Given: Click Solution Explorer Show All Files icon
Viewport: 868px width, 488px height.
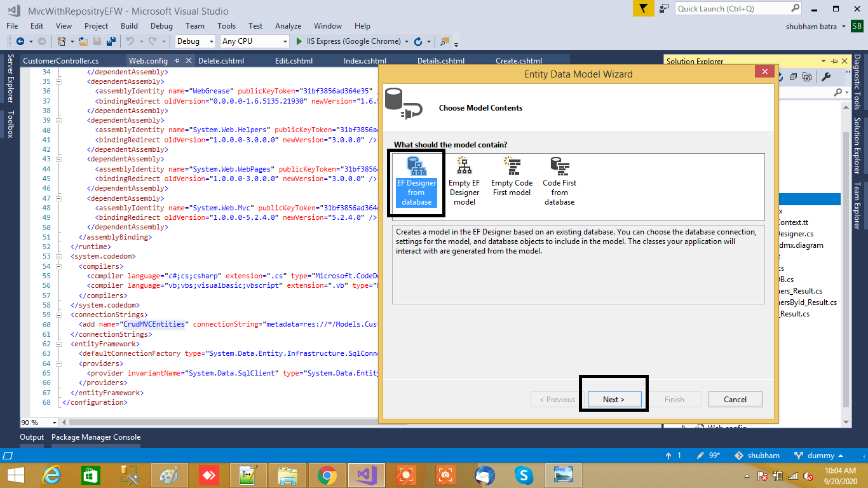Looking at the screenshot, I should (x=807, y=77).
